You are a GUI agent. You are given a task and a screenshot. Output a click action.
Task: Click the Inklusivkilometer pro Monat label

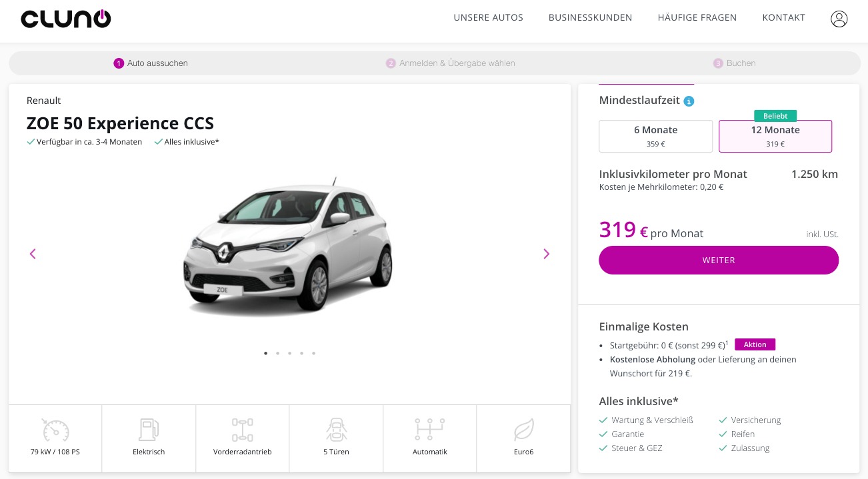pyautogui.click(x=673, y=175)
